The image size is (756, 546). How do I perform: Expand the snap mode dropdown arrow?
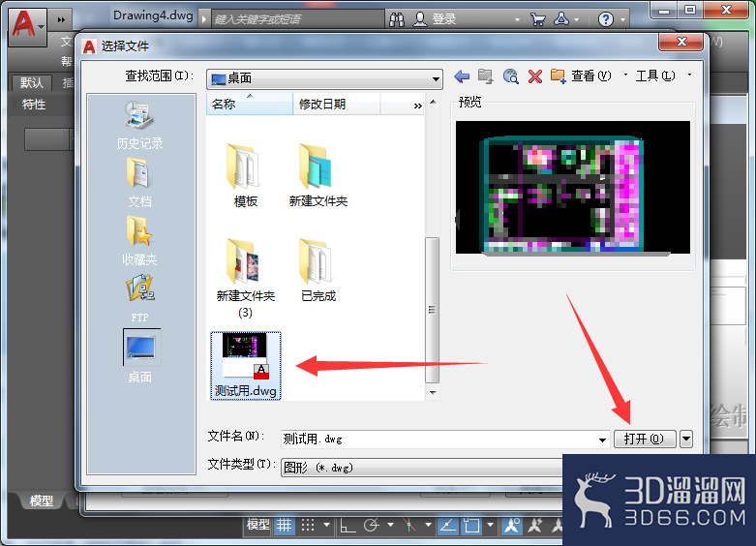[327, 525]
